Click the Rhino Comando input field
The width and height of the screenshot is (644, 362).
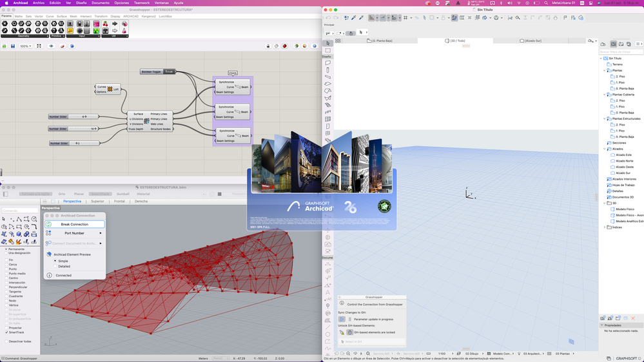pyautogui.click(x=19, y=210)
